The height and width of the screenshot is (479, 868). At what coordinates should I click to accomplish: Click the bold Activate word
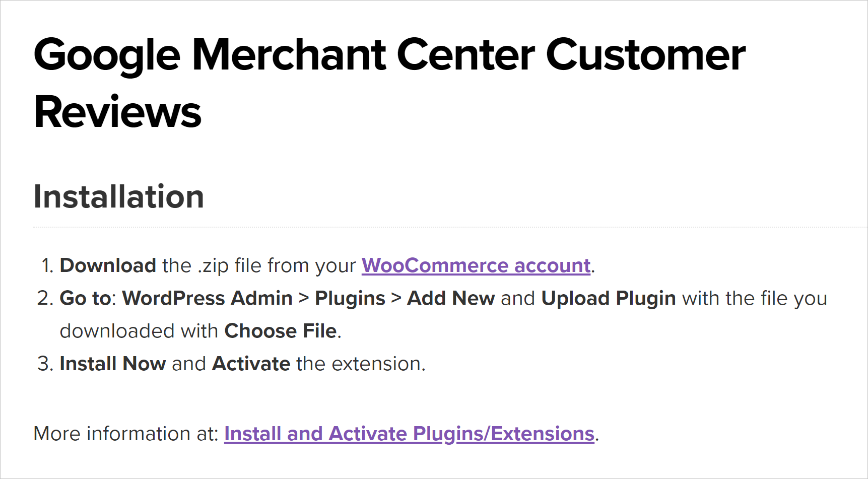pos(251,364)
